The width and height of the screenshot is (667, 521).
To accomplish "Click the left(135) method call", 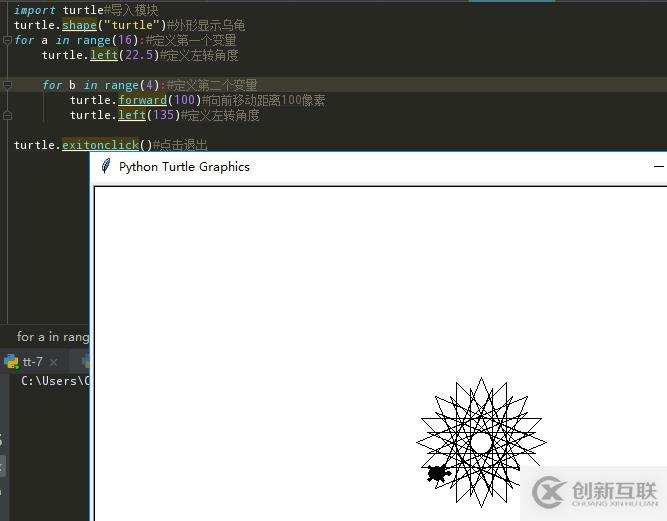I will pyautogui.click(x=149, y=115).
